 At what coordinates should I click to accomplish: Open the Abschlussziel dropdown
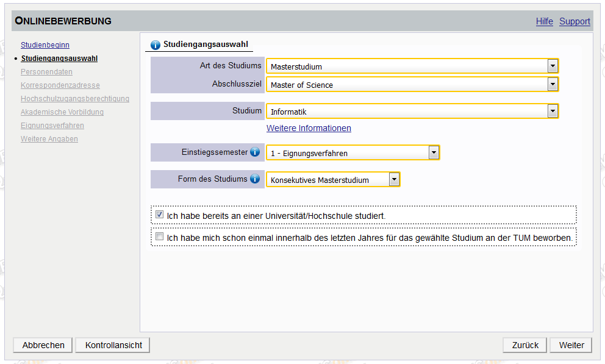pyautogui.click(x=553, y=84)
